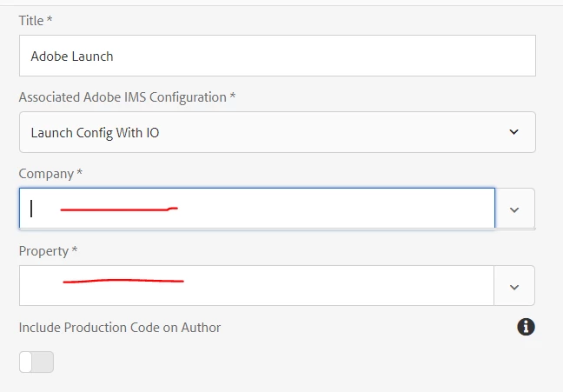Click the Company text field
Viewport: 563px width, 392px height.
257,208
